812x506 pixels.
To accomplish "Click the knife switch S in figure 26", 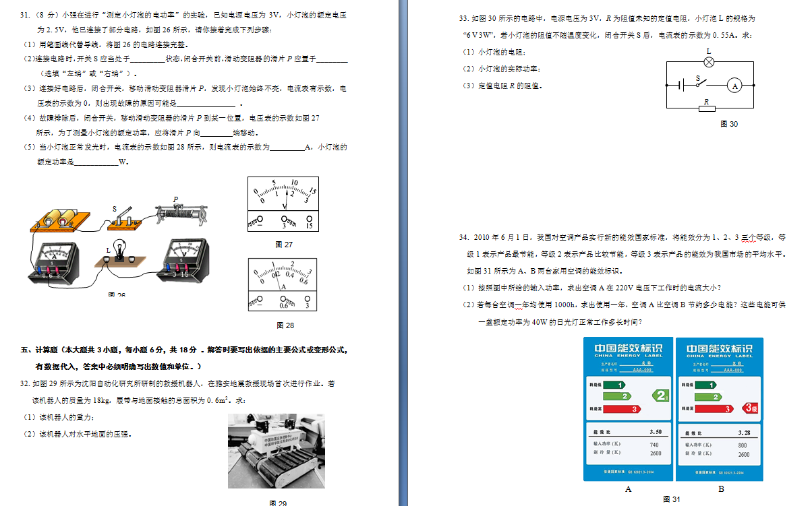I will tap(125, 217).
